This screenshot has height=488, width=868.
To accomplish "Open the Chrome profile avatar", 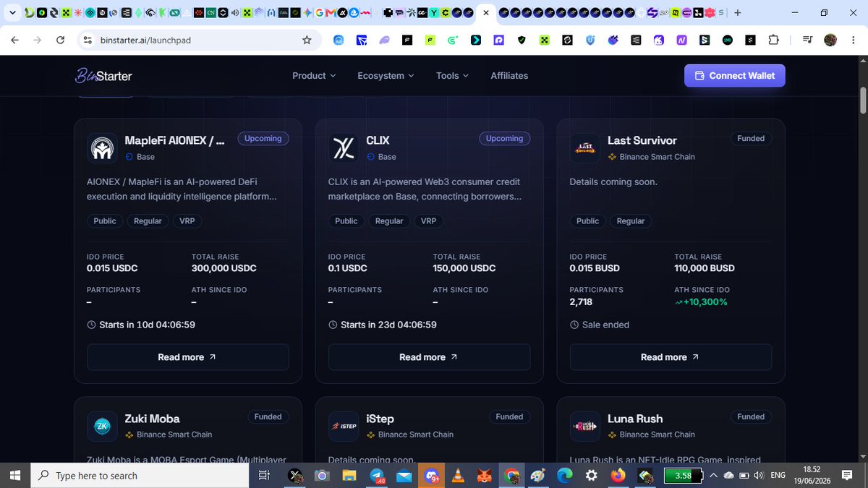I will (x=830, y=40).
